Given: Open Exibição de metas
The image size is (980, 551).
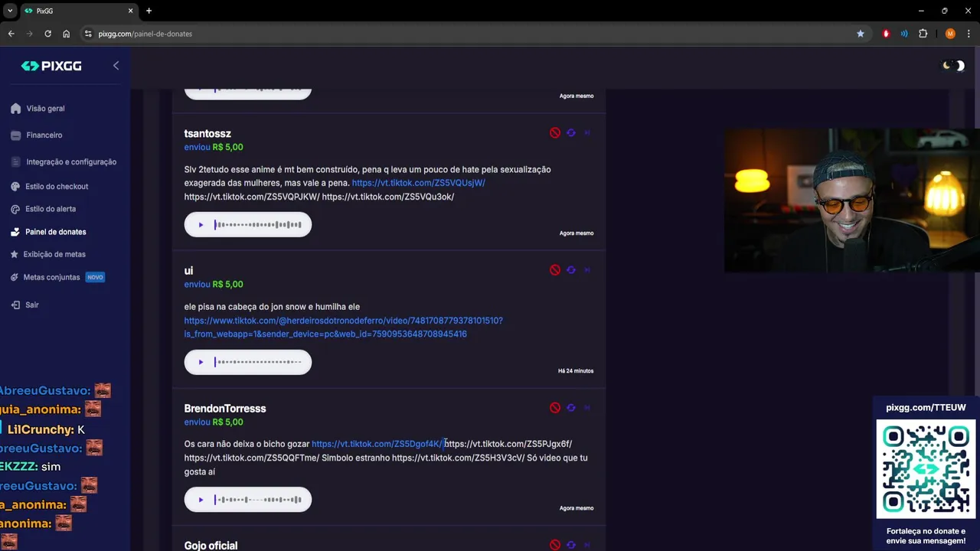Looking at the screenshot, I should 54,254.
